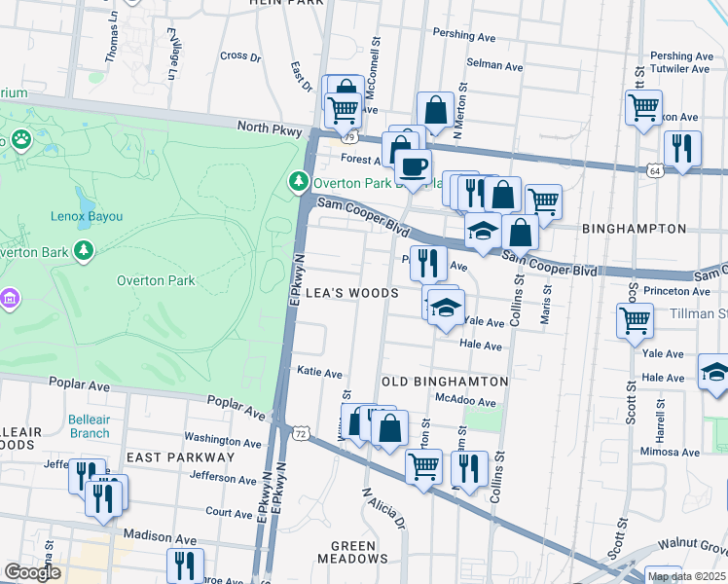Screen dimensions: 728x584
Task: Click the Tutwiler Ave street label
Action: (679, 69)
